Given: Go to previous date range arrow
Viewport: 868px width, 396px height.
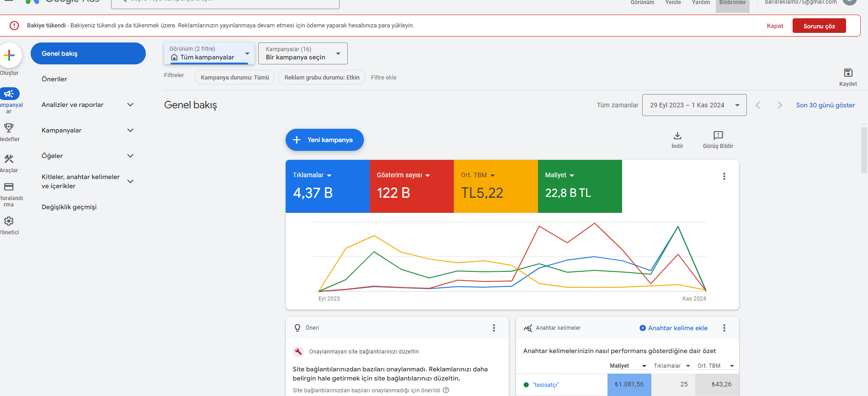Looking at the screenshot, I should click(758, 105).
